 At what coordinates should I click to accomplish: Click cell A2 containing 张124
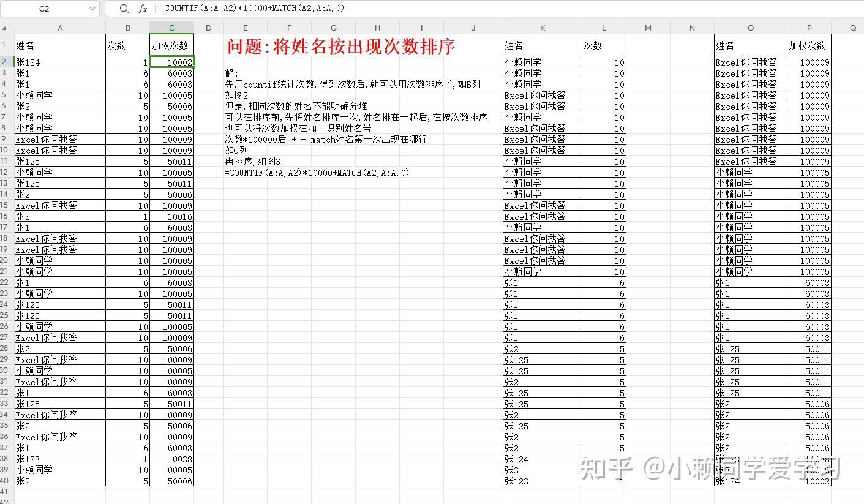pyautogui.click(x=60, y=62)
